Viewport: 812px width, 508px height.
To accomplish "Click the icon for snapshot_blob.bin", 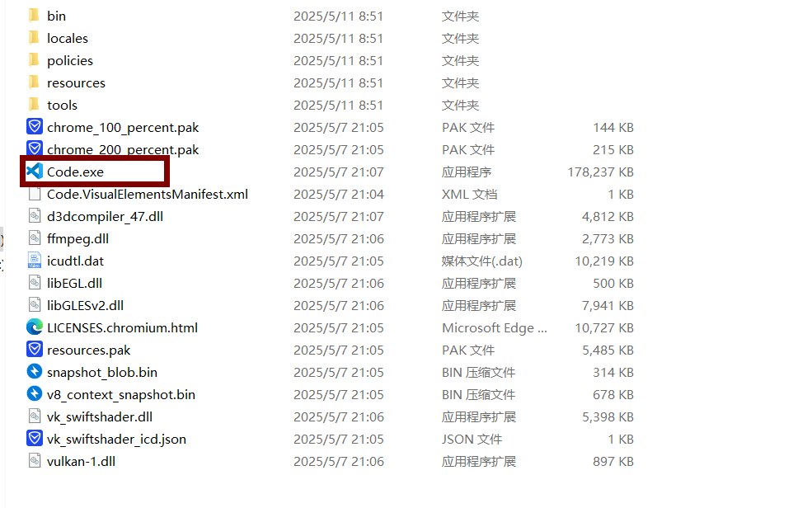I will (x=35, y=372).
